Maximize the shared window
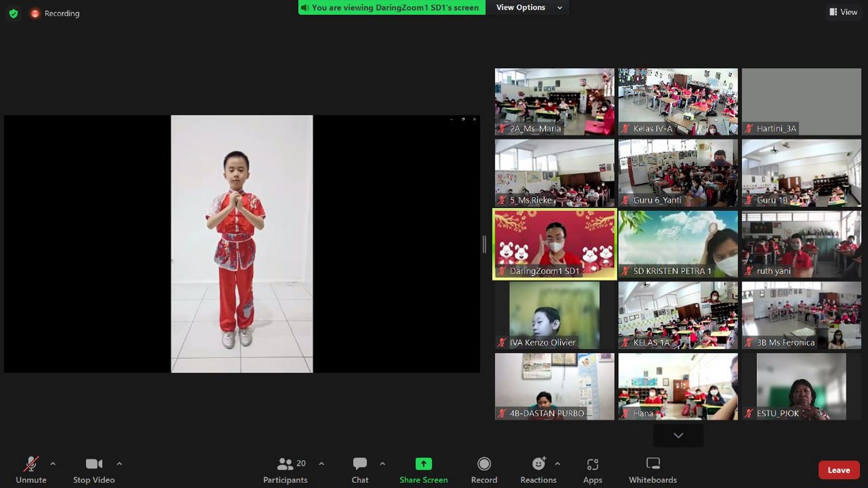The width and height of the screenshot is (868, 488). [x=463, y=119]
